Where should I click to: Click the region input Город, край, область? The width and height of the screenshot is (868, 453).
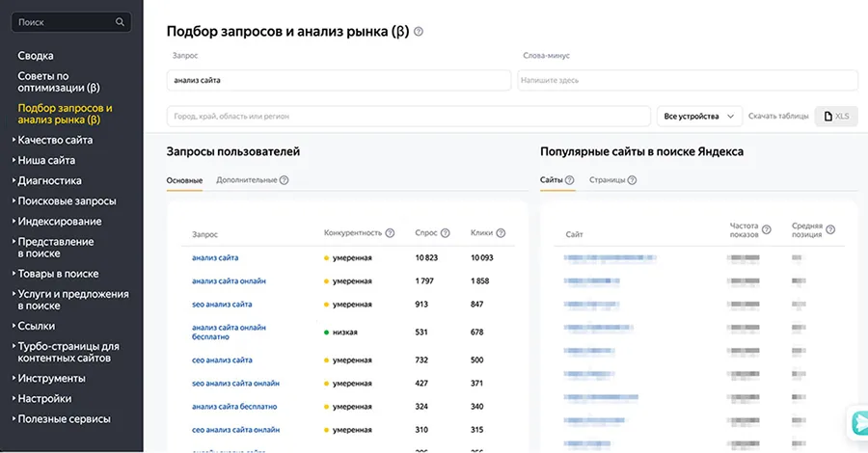409,117
